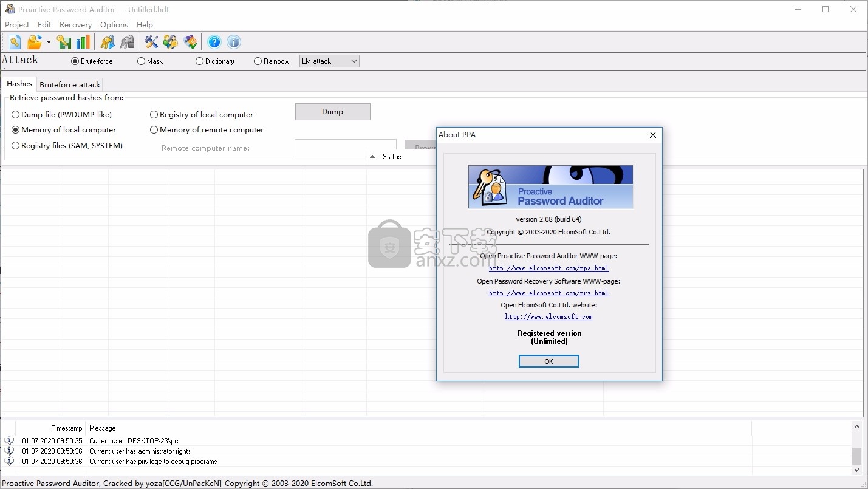Choose Memory of remote computer option
Image resolution: width=868 pixels, height=489 pixels.
click(207, 130)
